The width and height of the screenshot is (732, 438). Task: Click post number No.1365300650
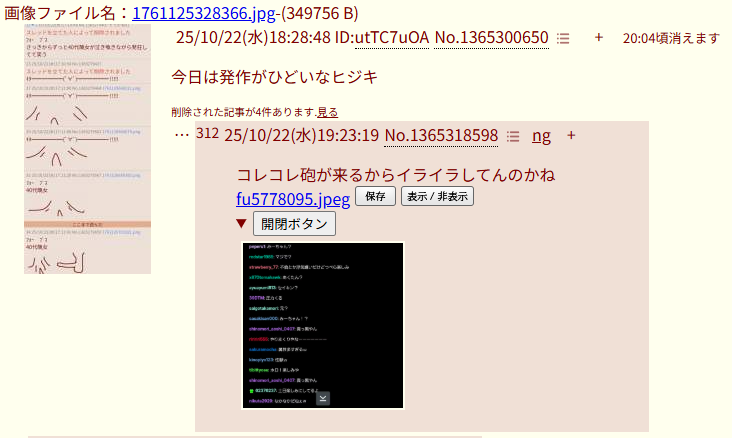click(492, 38)
